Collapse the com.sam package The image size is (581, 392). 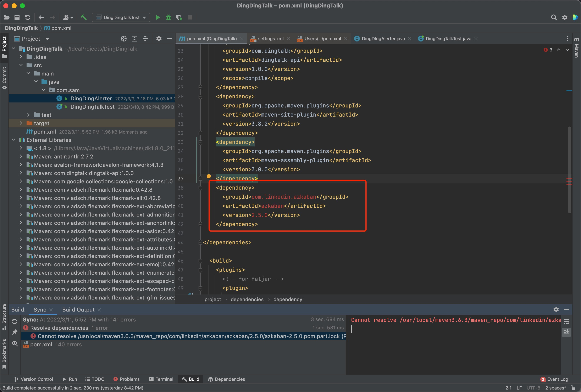43,90
